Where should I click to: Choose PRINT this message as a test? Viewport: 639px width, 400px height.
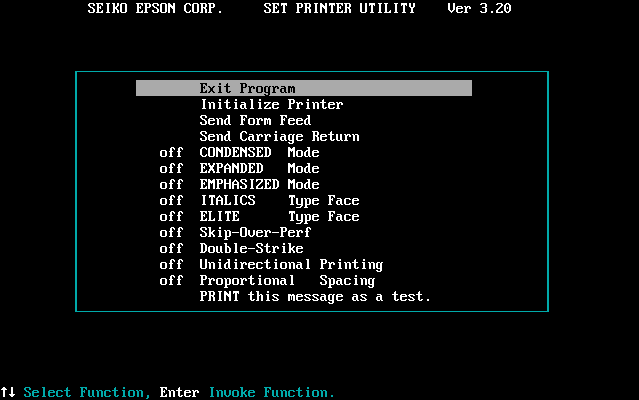(315, 297)
